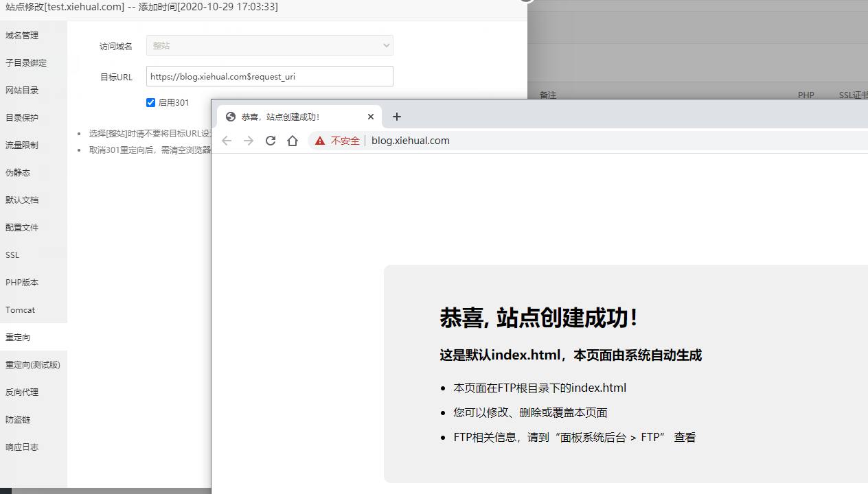868x494 pixels.
Task: Open Tomcat in the sidebar
Action: tap(34, 309)
